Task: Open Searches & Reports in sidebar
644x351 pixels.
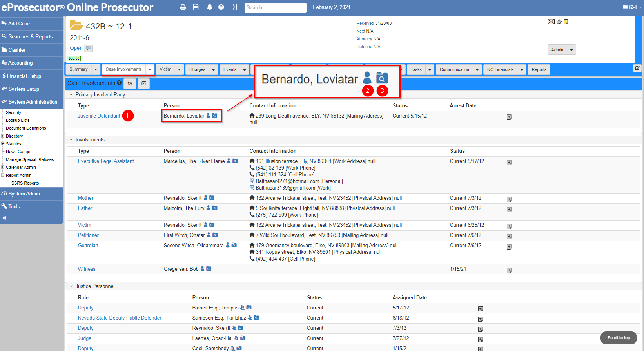Action: (x=31, y=36)
